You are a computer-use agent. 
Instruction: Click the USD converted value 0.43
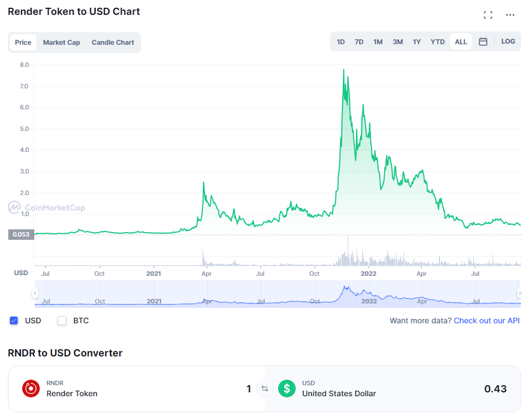[495, 389]
